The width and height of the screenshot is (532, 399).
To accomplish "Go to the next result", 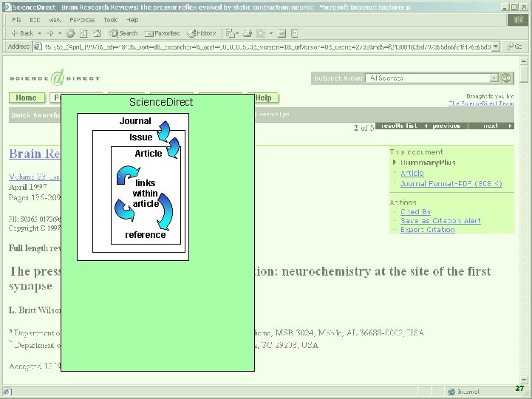I will click(491, 126).
